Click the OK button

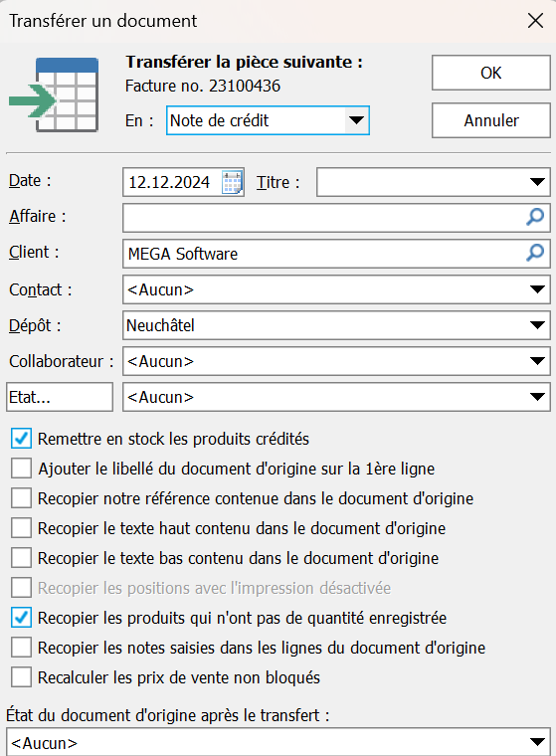coord(491,73)
